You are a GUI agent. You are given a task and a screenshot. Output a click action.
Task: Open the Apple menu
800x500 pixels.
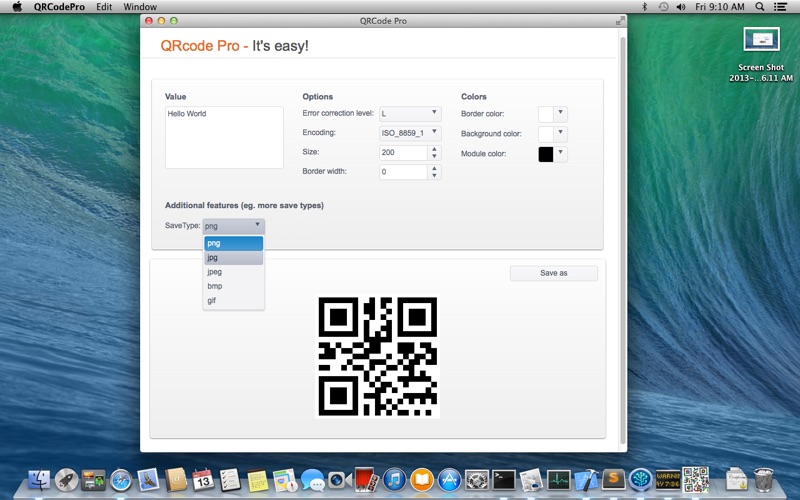click(17, 7)
